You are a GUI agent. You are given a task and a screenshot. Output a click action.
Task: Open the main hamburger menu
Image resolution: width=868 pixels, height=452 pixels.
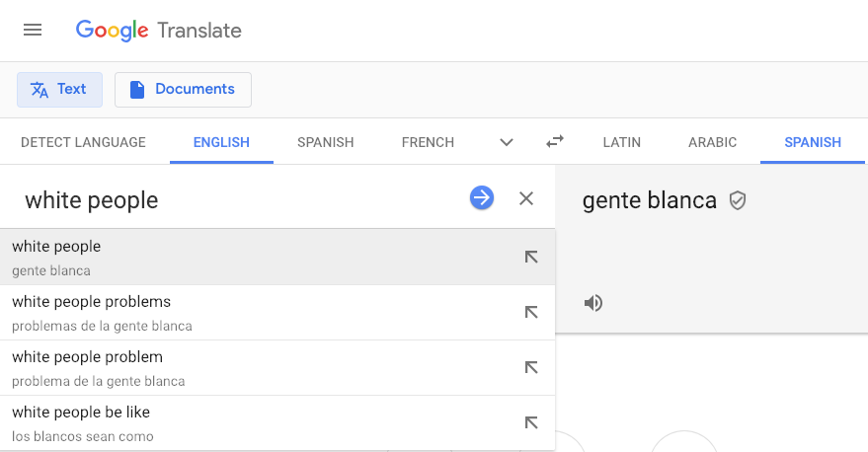click(x=33, y=30)
